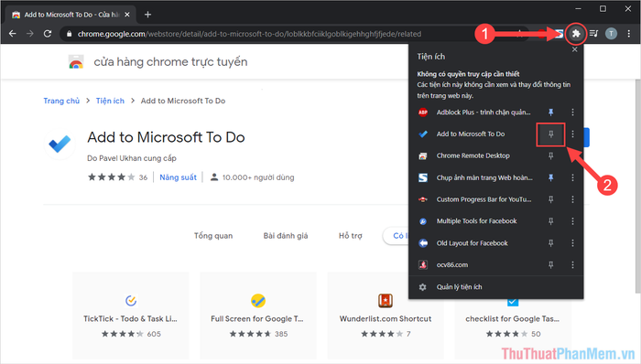The image size is (641, 364).
Task: Open the media control icon in toolbar
Action: pyautogui.click(x=594, y=34)
